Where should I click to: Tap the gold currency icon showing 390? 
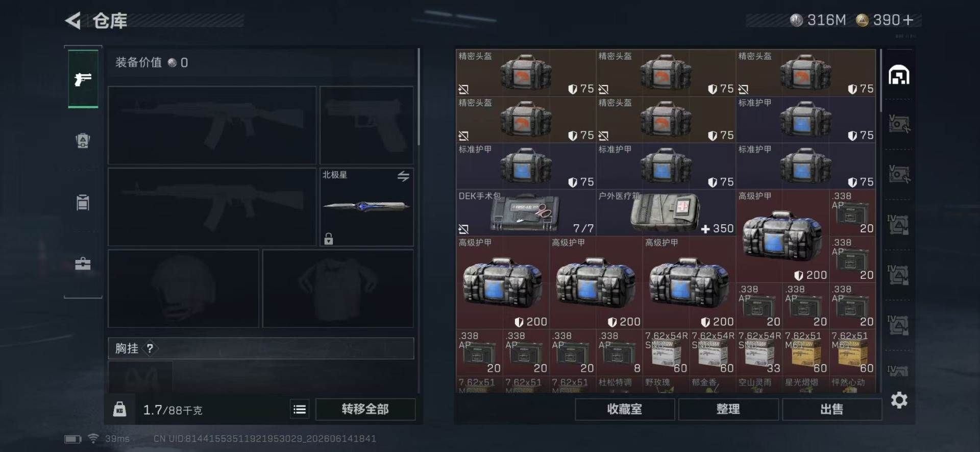(x=862, y=20)
